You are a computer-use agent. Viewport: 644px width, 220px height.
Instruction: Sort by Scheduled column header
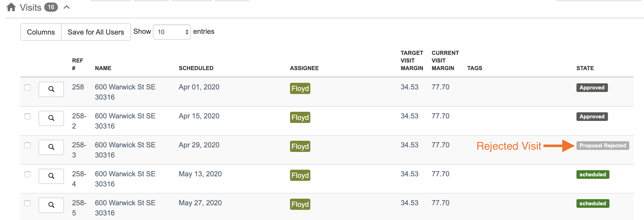[196, 68]
